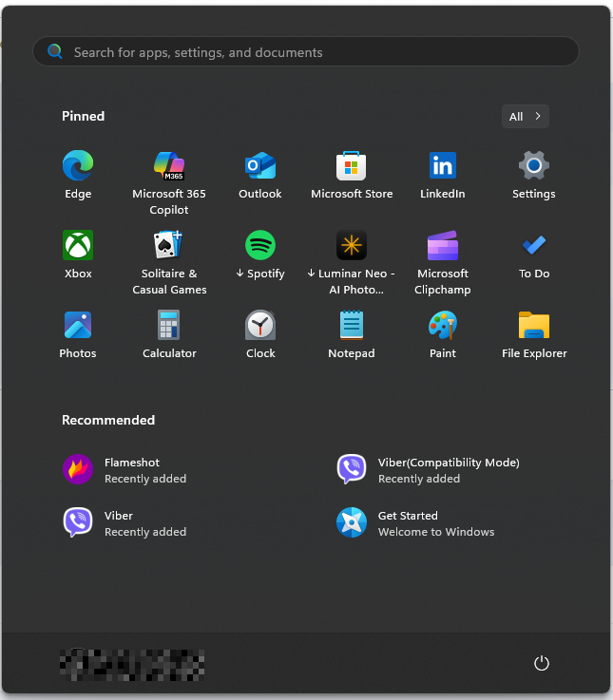The image size is (613, 700).
Task: Show all apps with All button
Action: pyautogui.click(x=525, y=117)
